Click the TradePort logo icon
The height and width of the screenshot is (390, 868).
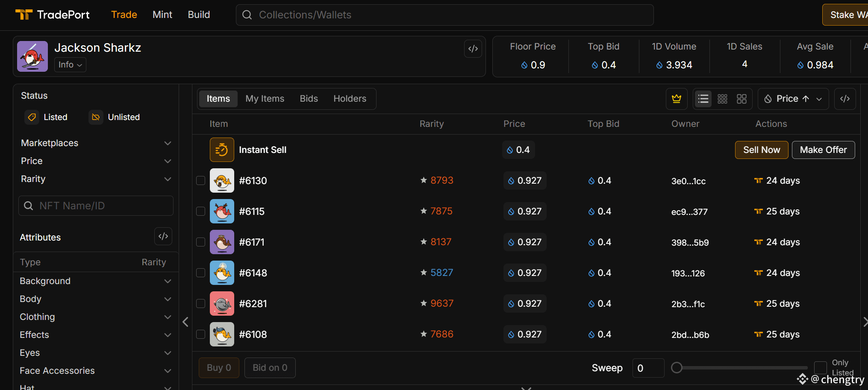(x=24, y=15)
